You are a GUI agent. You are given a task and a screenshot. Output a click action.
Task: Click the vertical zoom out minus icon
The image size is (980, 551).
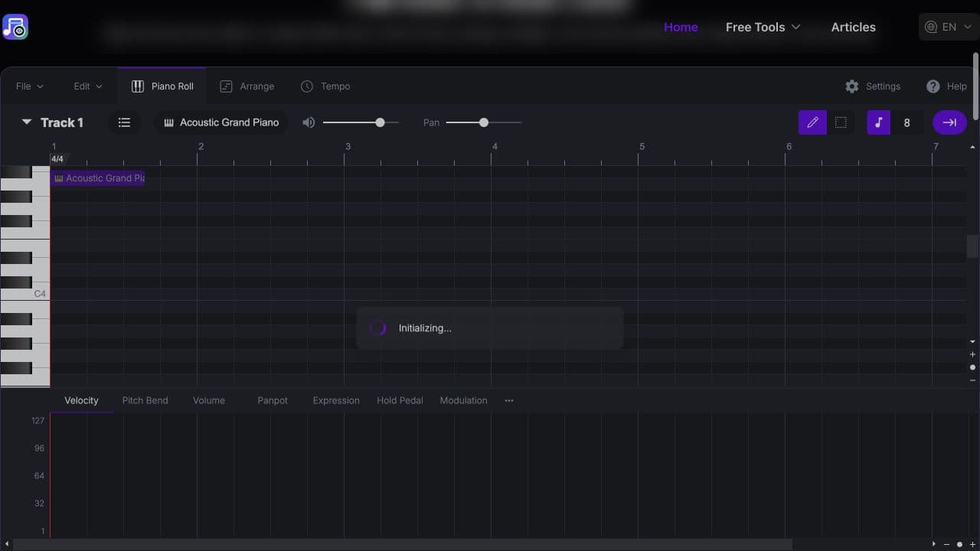click(973, 380)
